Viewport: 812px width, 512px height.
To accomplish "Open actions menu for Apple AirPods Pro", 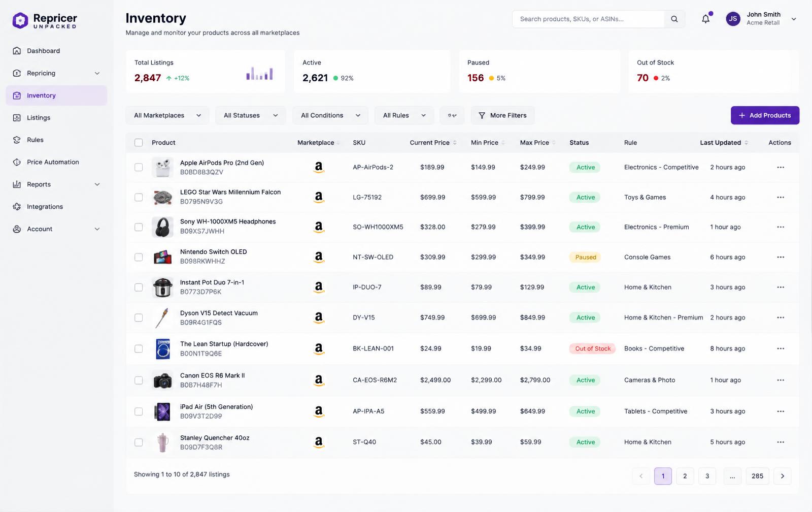I will coord(781,167).
